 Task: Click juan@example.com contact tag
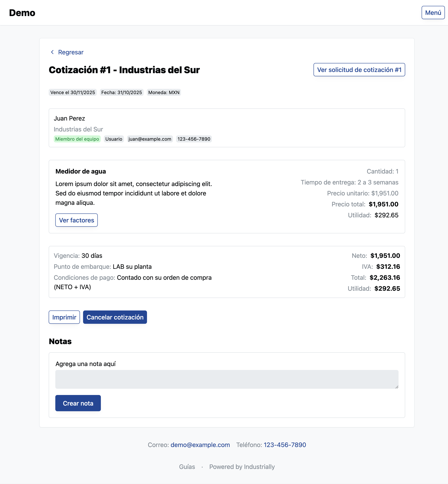(150, 139)
